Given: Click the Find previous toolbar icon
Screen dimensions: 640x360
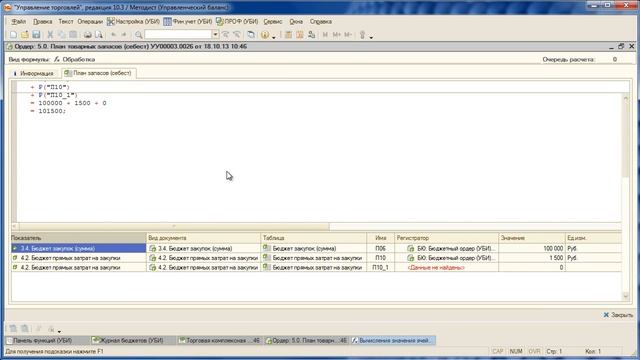Looking at the screenshot, I should (x=237, y=35).
